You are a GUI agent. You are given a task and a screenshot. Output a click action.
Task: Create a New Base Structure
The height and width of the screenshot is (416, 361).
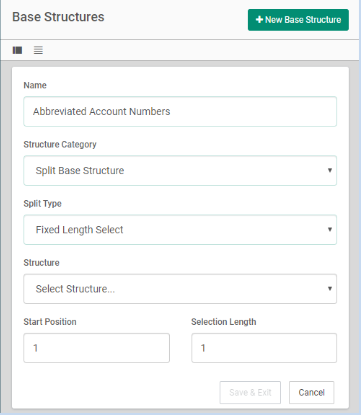click(x=298, y=20)
